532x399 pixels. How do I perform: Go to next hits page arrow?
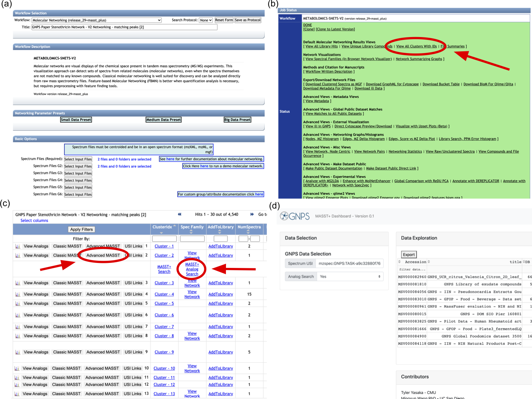point(252,214)
